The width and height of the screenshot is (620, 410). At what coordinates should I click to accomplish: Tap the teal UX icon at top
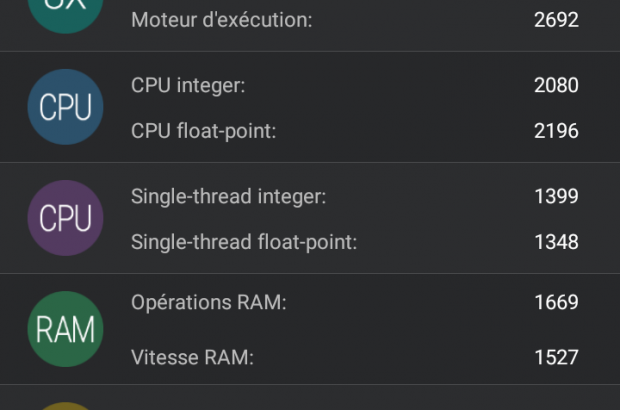point(65,12)
